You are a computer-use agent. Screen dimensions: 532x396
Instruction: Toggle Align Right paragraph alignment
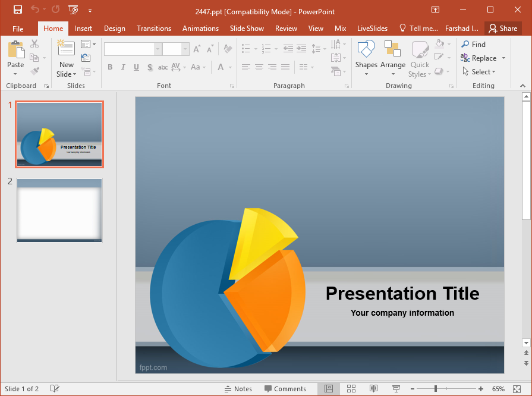click(272, 67)
